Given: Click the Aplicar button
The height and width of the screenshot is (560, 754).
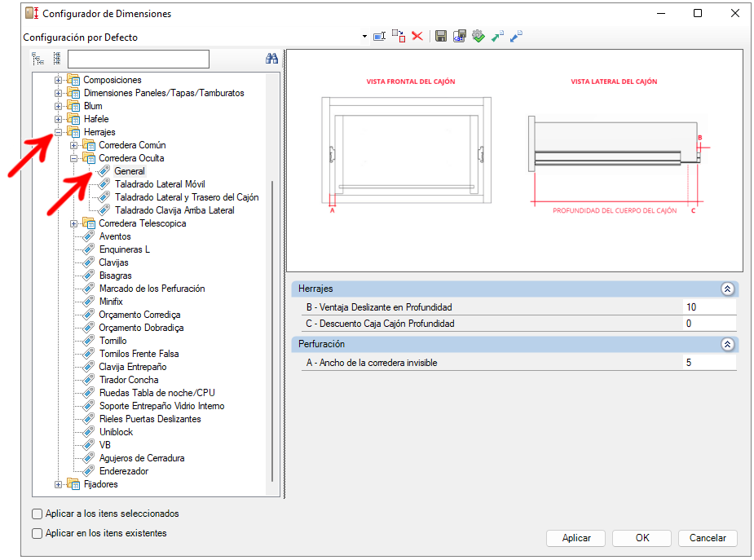Looking at the screenshot, I should 576,538.
